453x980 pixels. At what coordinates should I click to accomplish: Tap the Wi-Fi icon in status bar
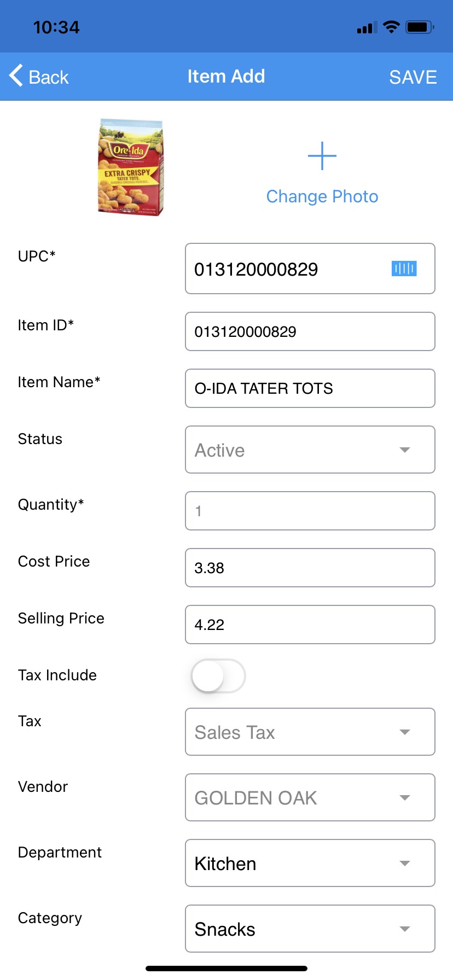391,27
